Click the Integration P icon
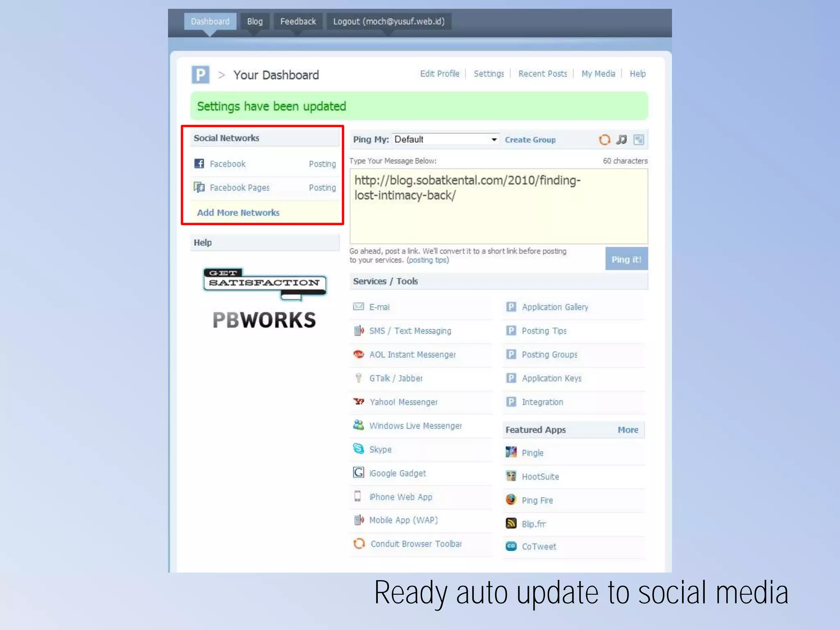 (511, 402)
